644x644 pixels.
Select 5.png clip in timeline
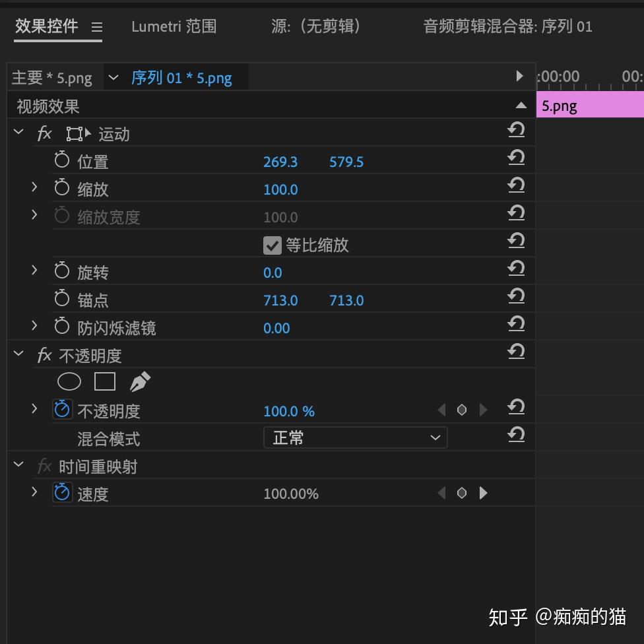(x=590, y=106)
